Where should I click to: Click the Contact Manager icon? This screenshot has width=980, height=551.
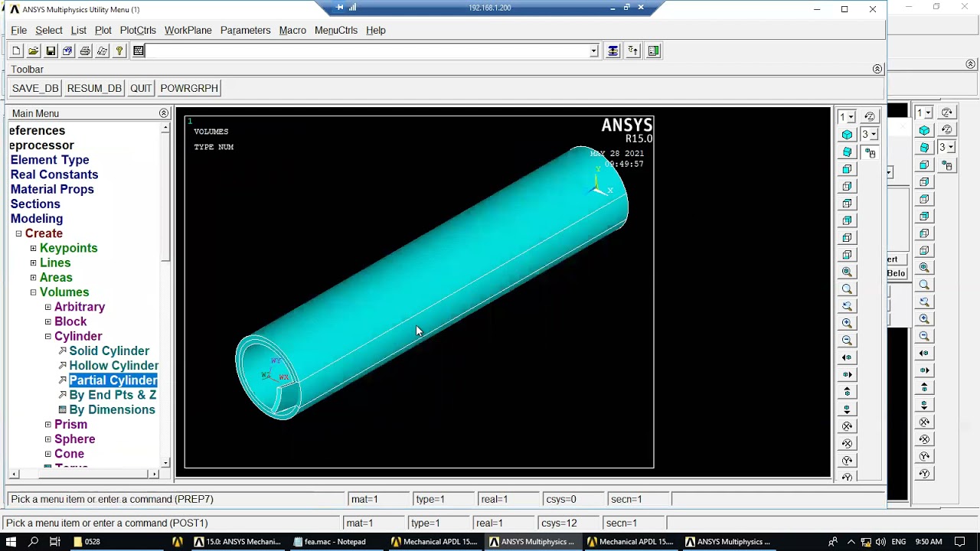click(x=654, y=51)
